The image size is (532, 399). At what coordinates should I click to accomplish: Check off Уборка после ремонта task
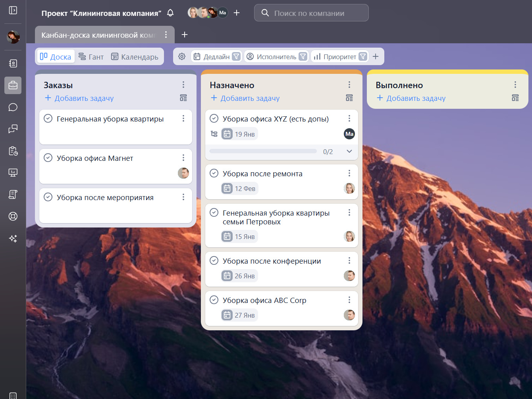point(214,173)
